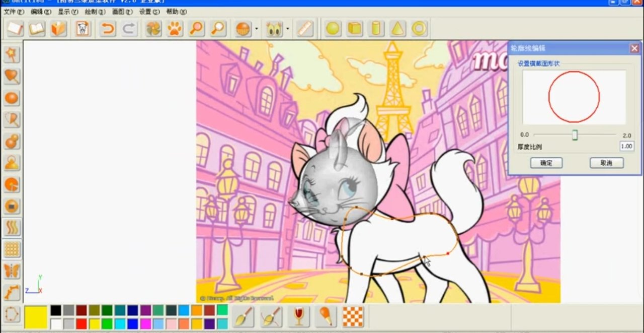Click the new blank page icon

[x=15, y=29]
